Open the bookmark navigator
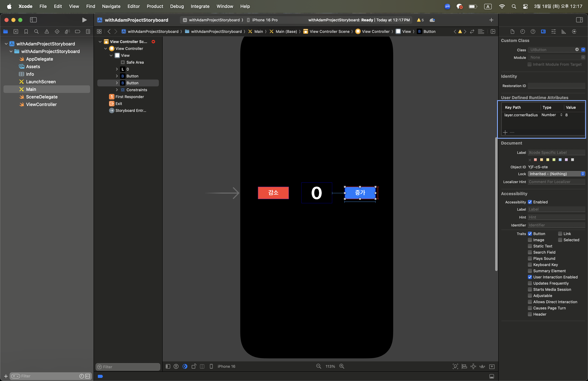 click(26, 31)
